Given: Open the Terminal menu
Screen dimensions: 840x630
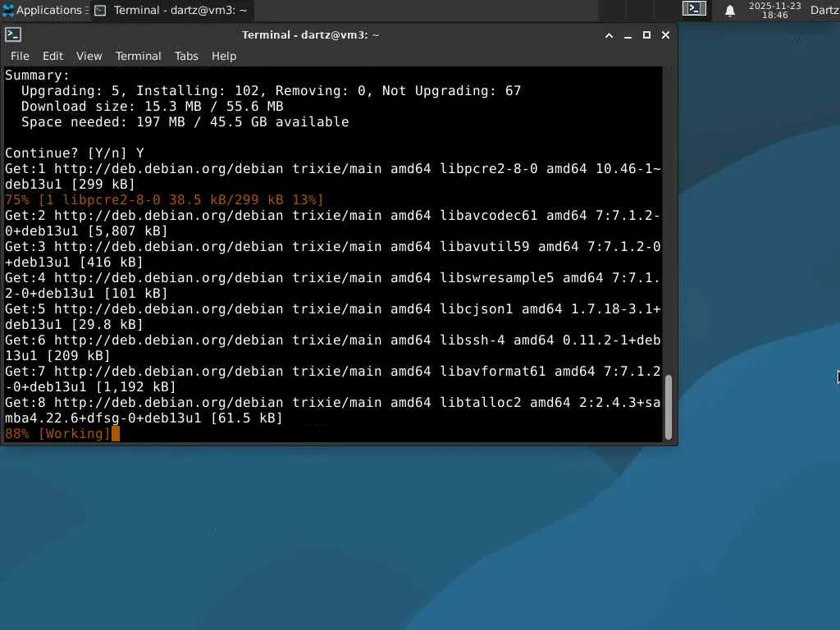Looking at the screenshot, I should [138, 56].
